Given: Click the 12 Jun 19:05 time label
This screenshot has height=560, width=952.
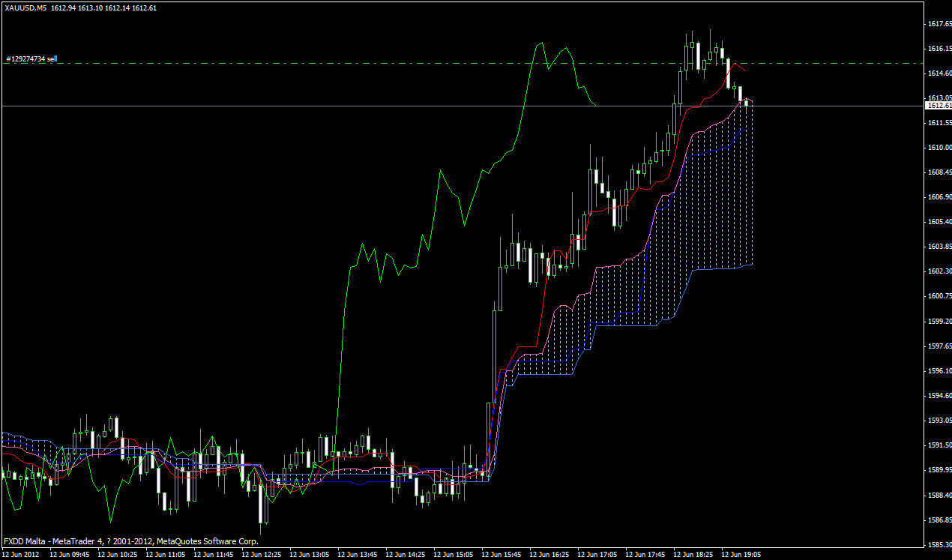Looking at the screenshot, I should coord(742,555).
